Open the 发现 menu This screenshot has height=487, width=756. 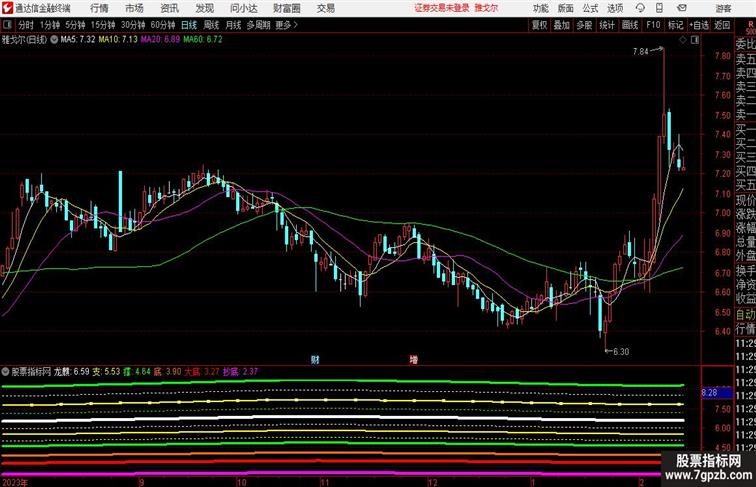point(204,8)
